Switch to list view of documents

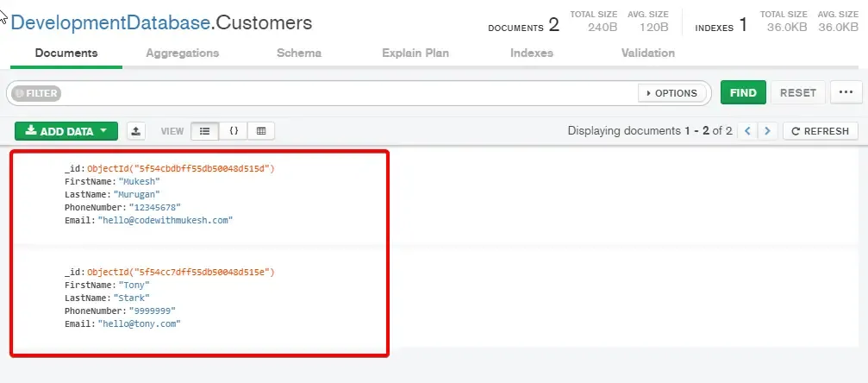(x=204, y=131)
